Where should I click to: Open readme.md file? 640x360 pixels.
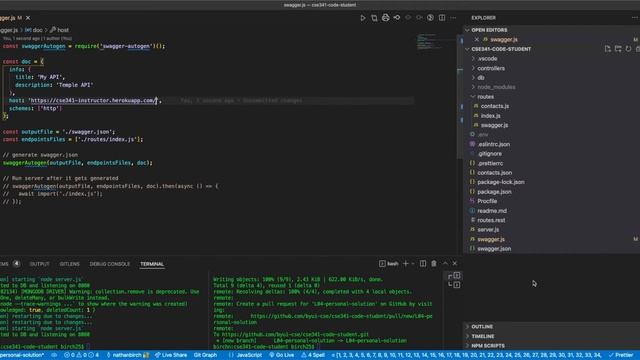point(492,211)
